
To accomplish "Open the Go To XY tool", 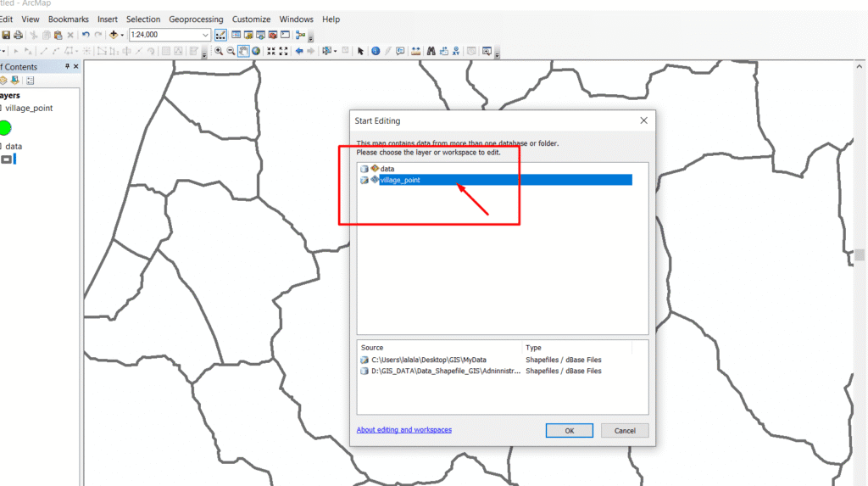I will pyautogui.click(x=456, y=51).
